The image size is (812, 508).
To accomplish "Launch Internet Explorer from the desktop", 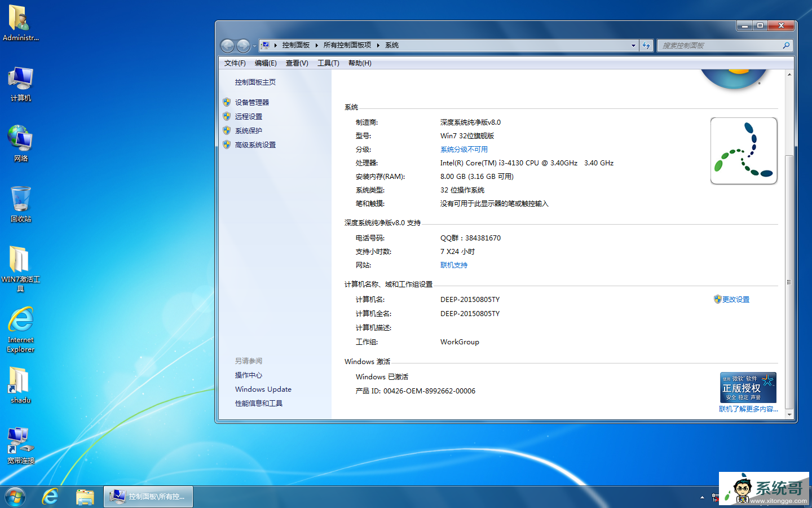I will coord(20,330).
